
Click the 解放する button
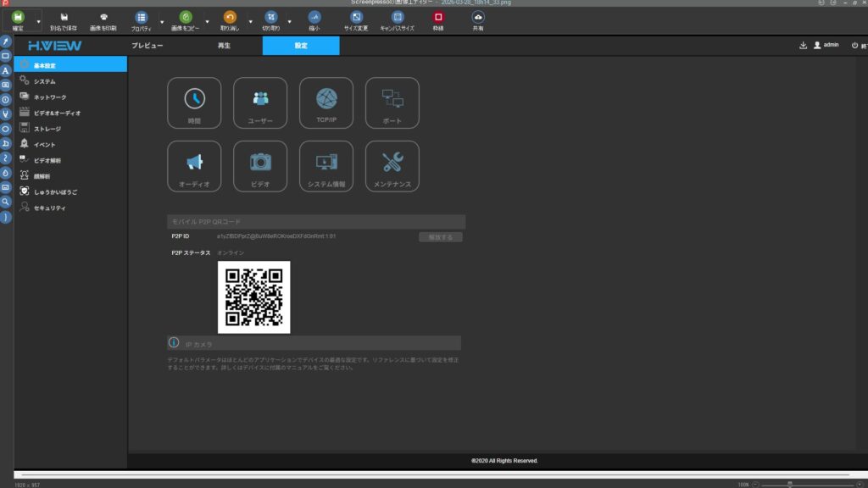(440, 237)
